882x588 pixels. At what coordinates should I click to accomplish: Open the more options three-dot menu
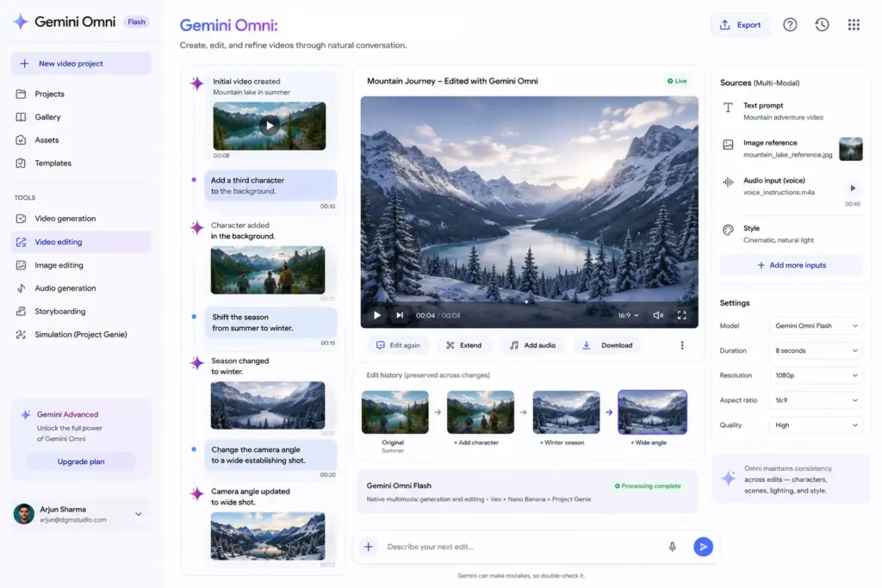(x=682, y=345)
